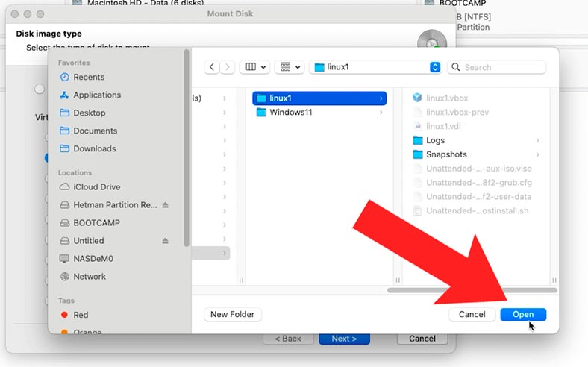Viewport: 588px width, 367px height.
Task: Click the Open button
Action: 523,314
